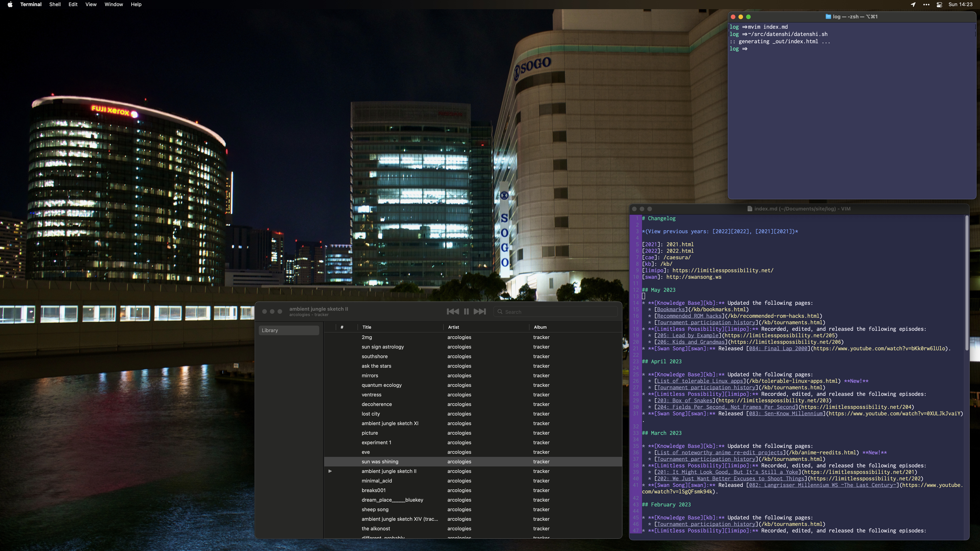Click the document icon in the VIM title bar

tap(750, 209)
